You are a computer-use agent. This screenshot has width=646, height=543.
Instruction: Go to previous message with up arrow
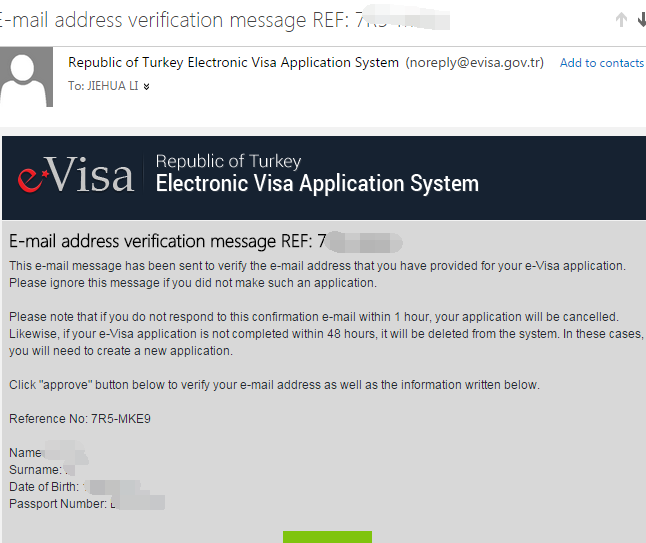pyautogui.click(x=621, y=19)
